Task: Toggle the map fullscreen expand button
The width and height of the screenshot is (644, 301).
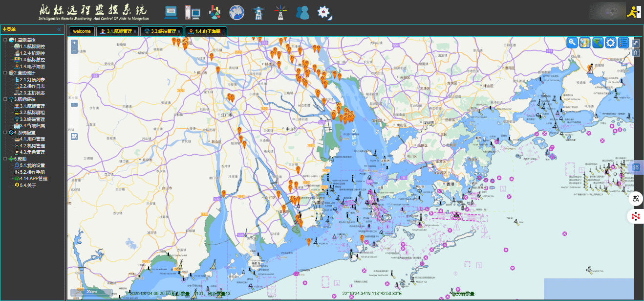Action: pyautogui.click(x=636, y=43)
